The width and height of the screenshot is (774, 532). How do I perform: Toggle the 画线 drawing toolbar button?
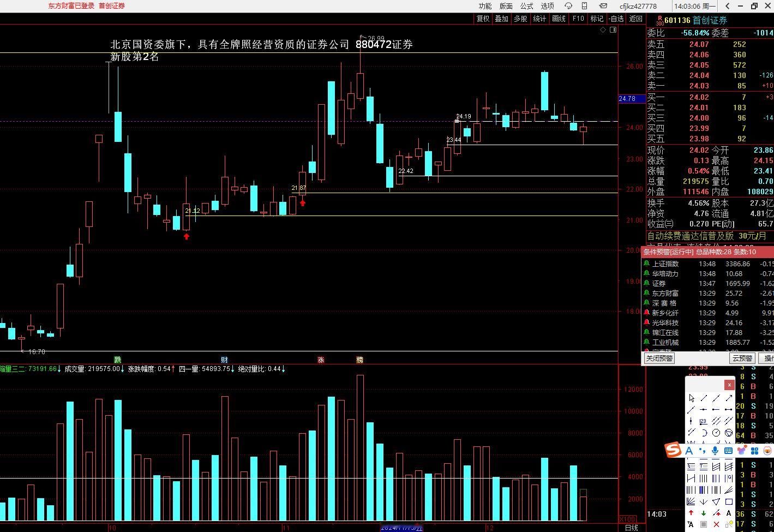559,19
